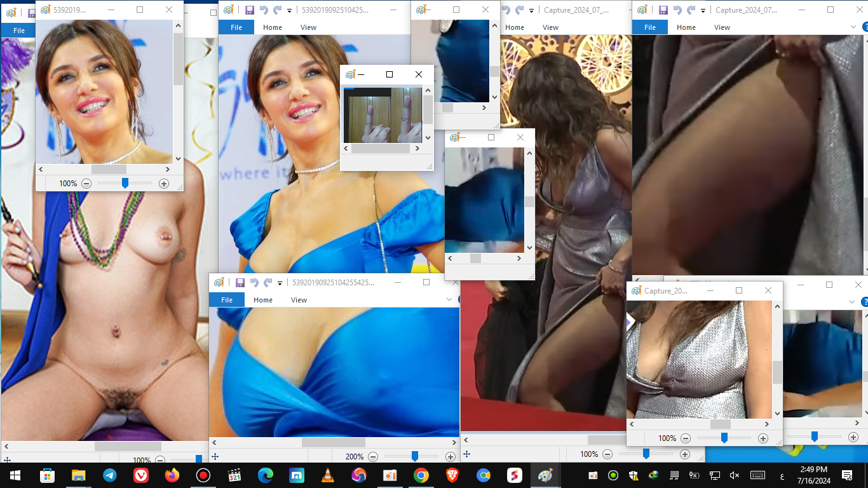Toggle the muted speaker icon in system tray
This screenshot has height=488, width=868.
click(734, 475)
